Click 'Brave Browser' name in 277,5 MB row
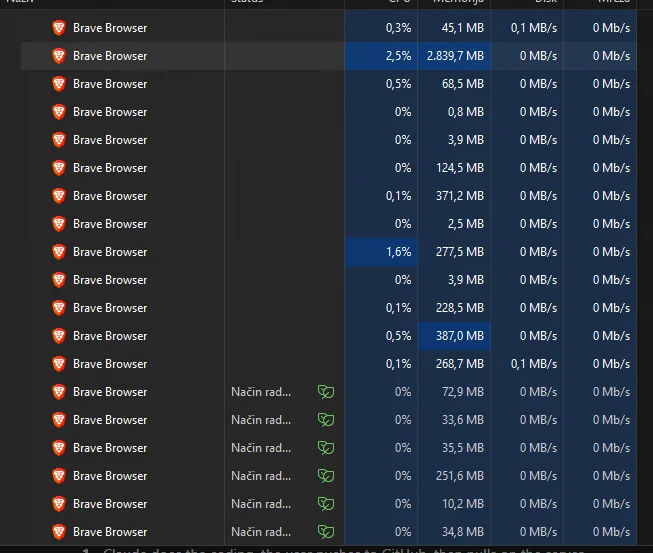The image size is (653, 553). coord(110,252)
